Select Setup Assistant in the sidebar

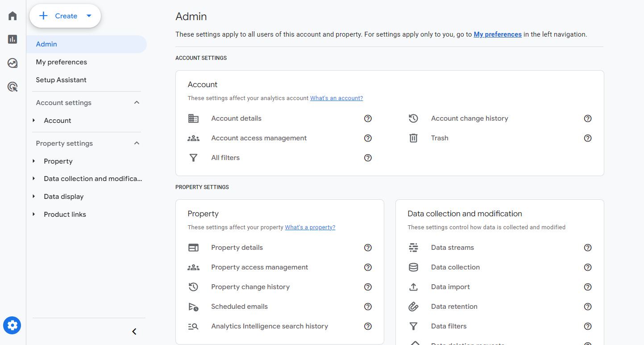point(61,80)
